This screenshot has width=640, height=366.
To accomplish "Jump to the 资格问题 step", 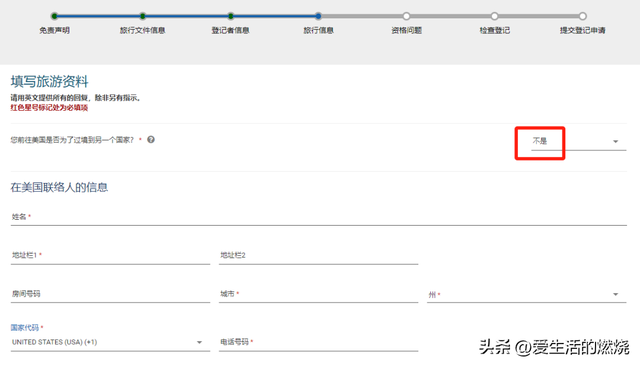I will [407, 24].
